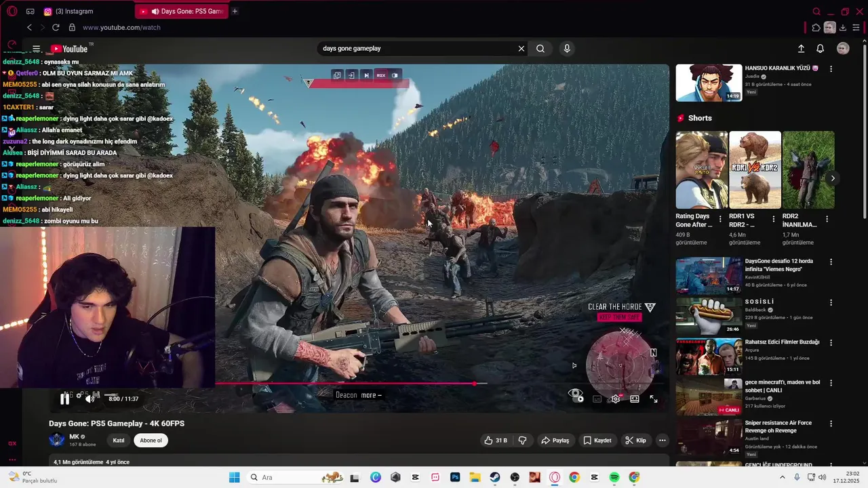868x488 pixels.
Task: Open a new browser tab with plus
Action: pyautogui.click(x=235, y=12)
